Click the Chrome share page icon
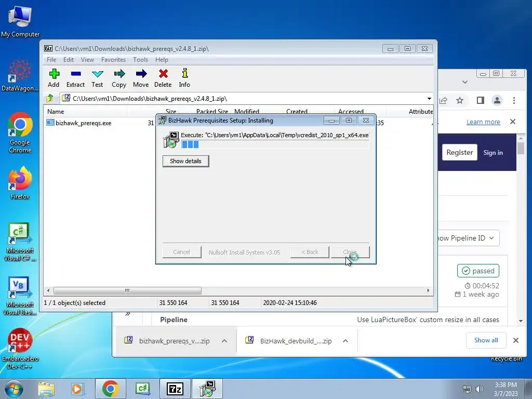Screen dimensions: 532x399 coord(443,100)
